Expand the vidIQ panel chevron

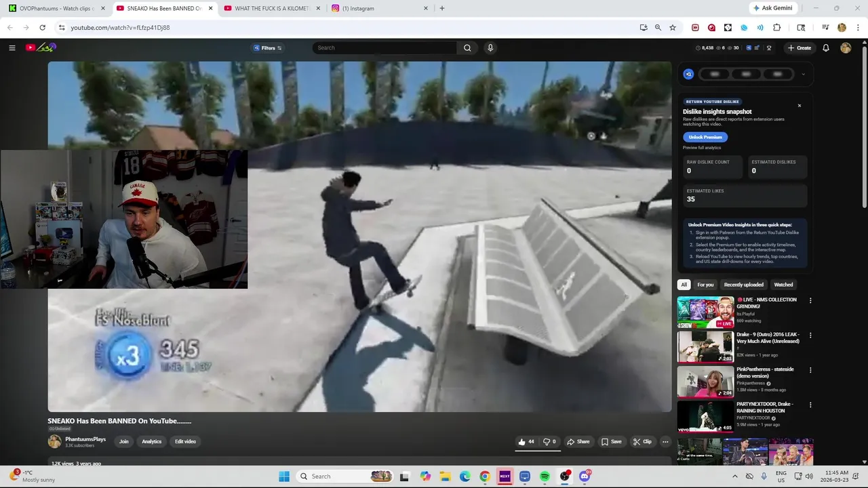tap(804, 75)
